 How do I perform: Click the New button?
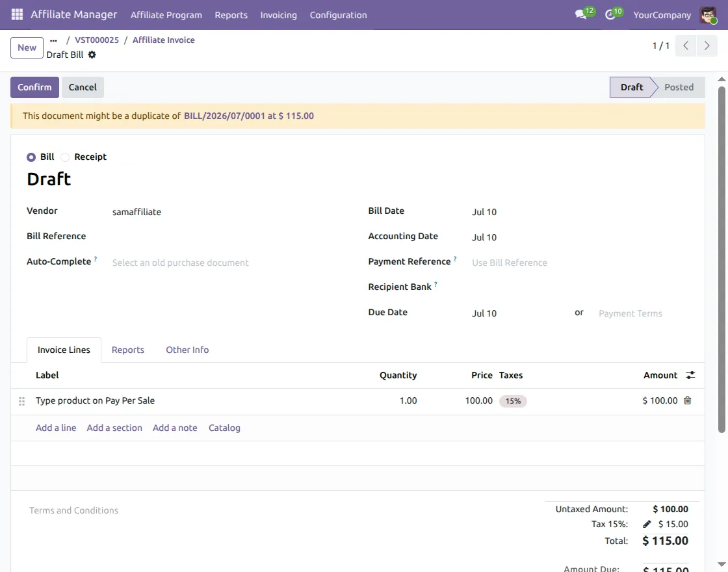pos(27,48)
